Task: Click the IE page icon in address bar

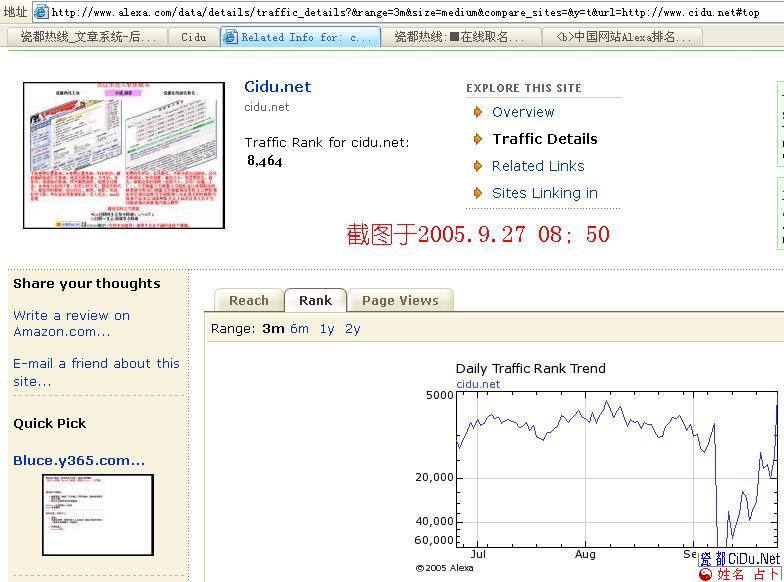Action: (41, 12)
